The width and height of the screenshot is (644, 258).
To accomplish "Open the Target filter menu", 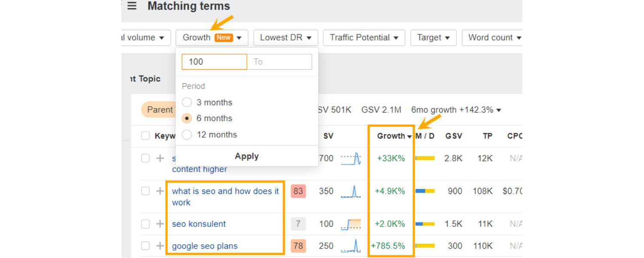I will pyautogui.click(x=433, y=37).
